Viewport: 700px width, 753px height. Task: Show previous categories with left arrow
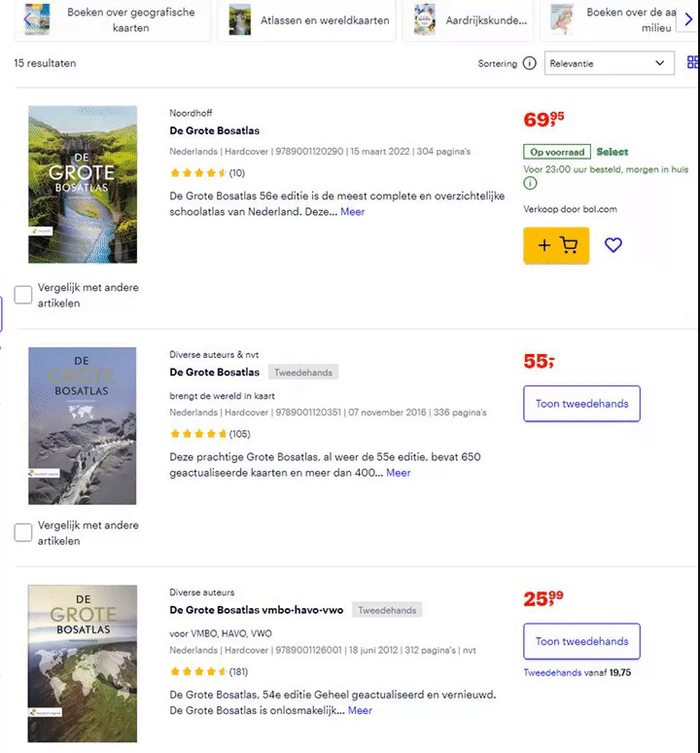coord(27,19)
